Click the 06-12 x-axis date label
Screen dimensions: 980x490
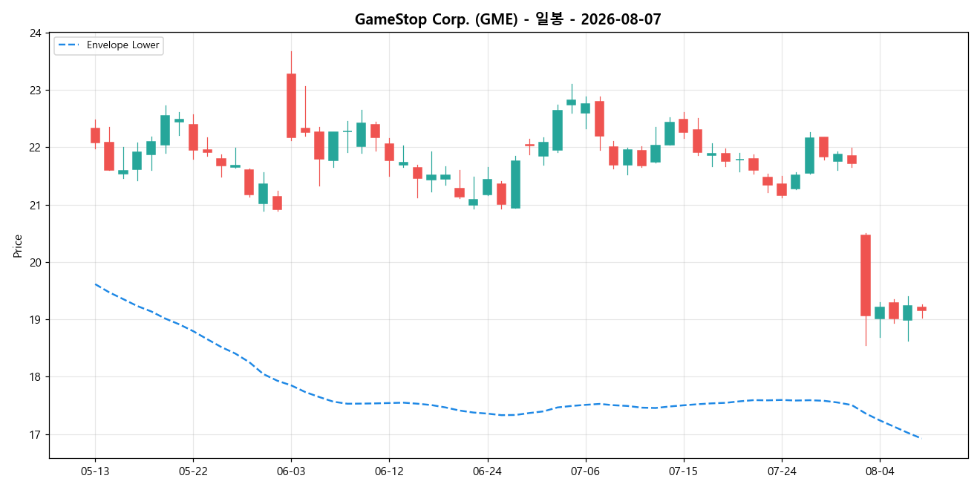tap(389, 472)
